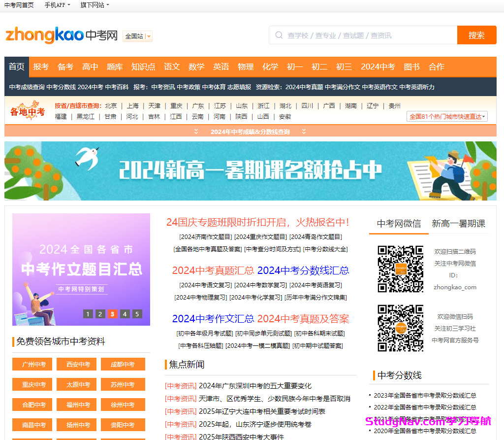This screenshot has height=440, width=504.
Task: Click the orange 搜索 button
Action: (x=476, y=35)
